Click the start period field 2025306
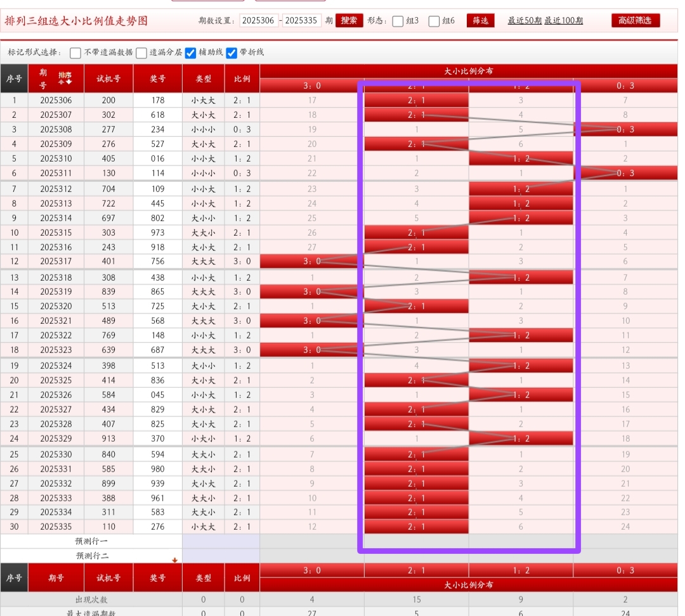 point(259,21)
